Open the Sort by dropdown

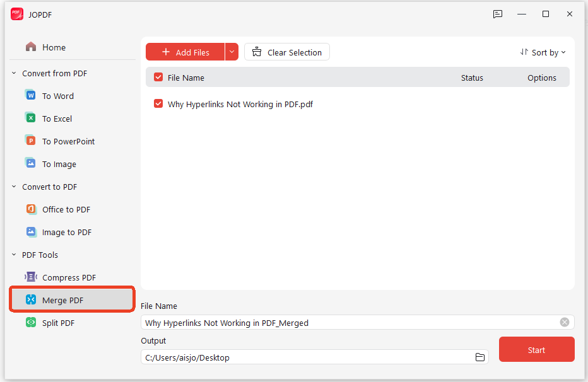pos(543,52)
